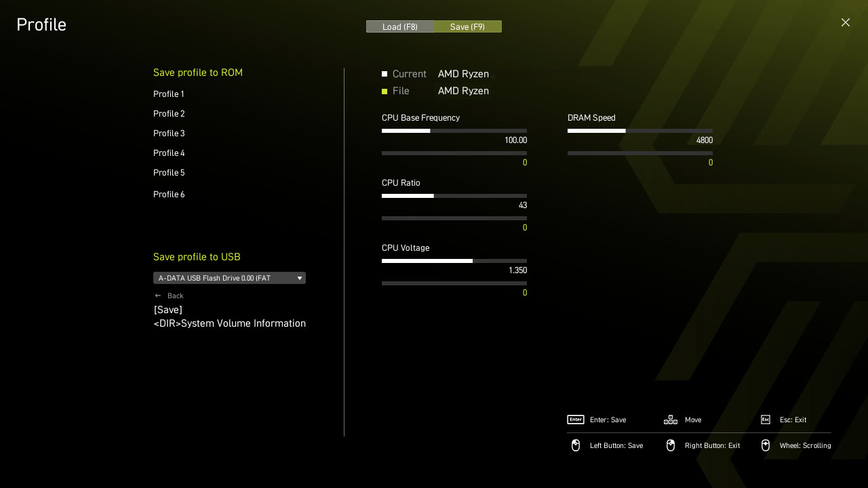
Task: Click the right mouse button Exit icon
Action: click(670, 445)
